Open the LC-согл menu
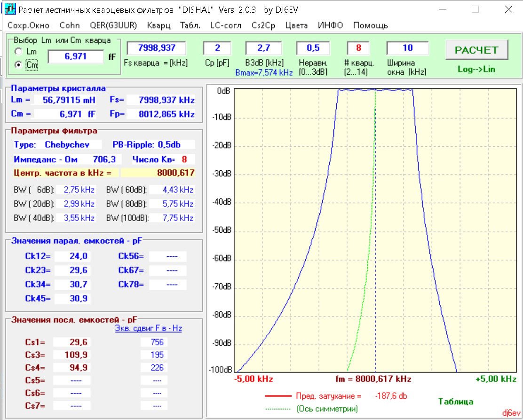This screenshot has width=523, height=420. (226, 25)
